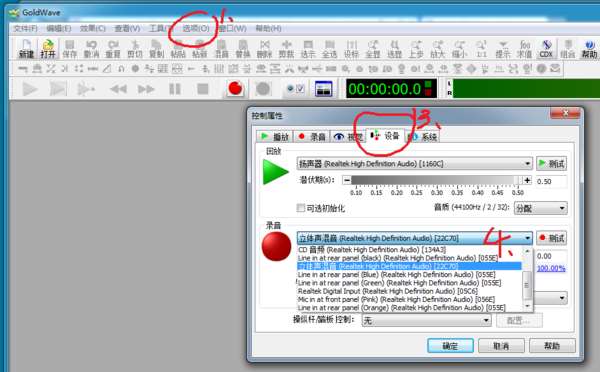Open the 选项(O) menu

tap(196, 29)
